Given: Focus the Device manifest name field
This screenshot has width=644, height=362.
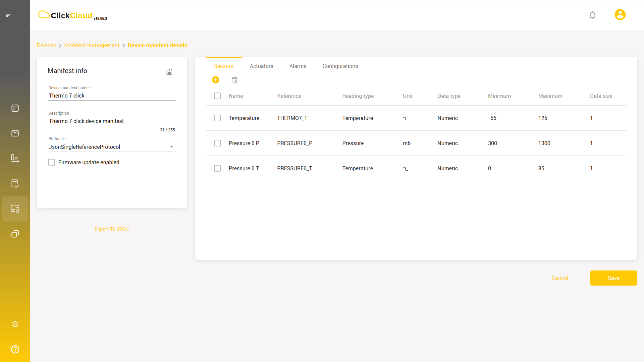Looking at the screenshot, I should point(112,96).
